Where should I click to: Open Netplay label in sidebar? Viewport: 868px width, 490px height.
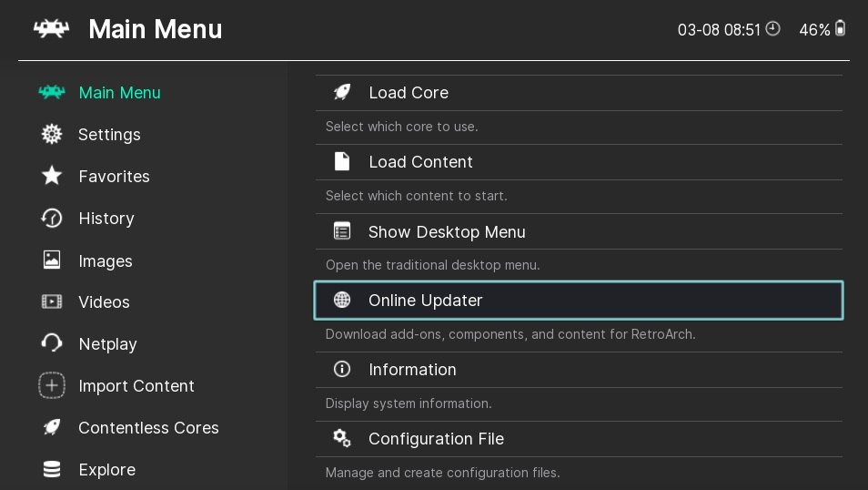click(108, 344)
